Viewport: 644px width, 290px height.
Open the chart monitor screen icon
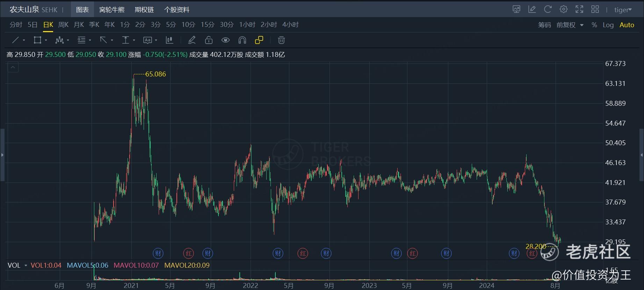(516, 9)
